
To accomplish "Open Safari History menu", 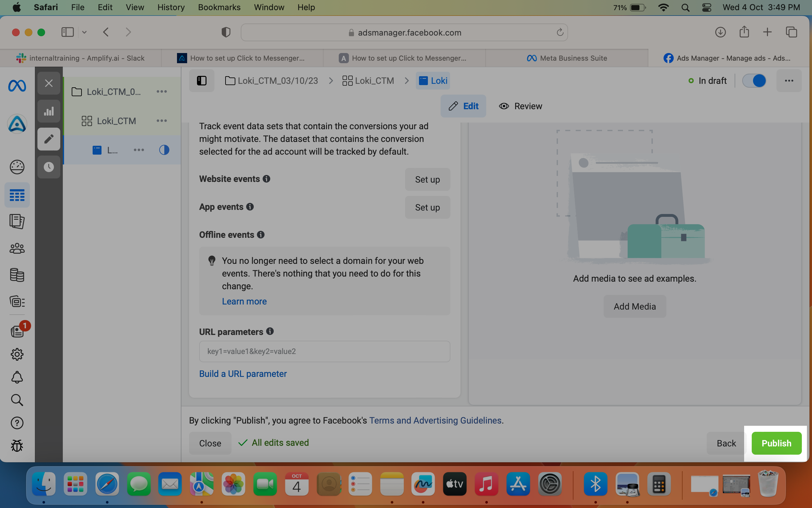I will [171, 7].
